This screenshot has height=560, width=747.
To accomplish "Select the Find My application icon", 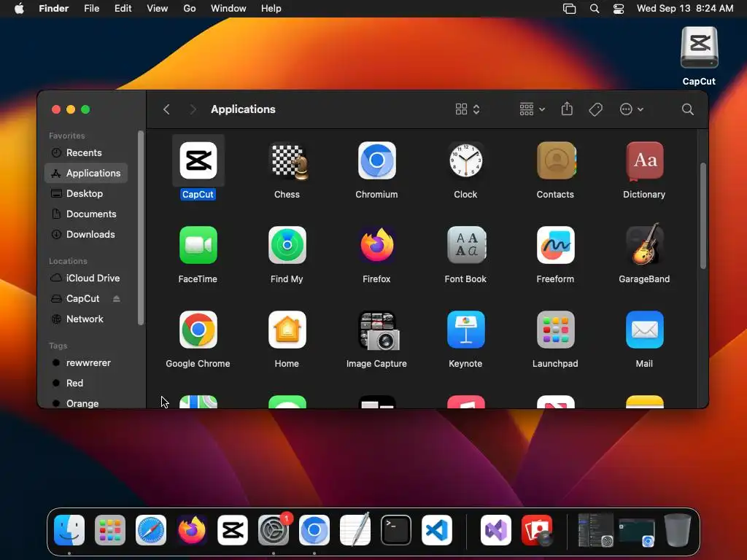I will pos(287,245).
